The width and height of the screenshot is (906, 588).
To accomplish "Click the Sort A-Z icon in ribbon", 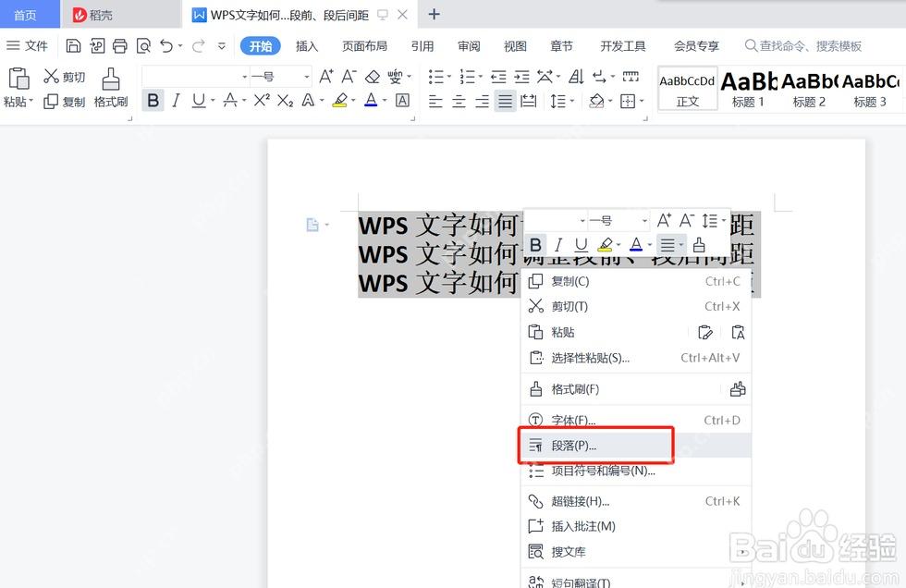I will pos(575,76).
